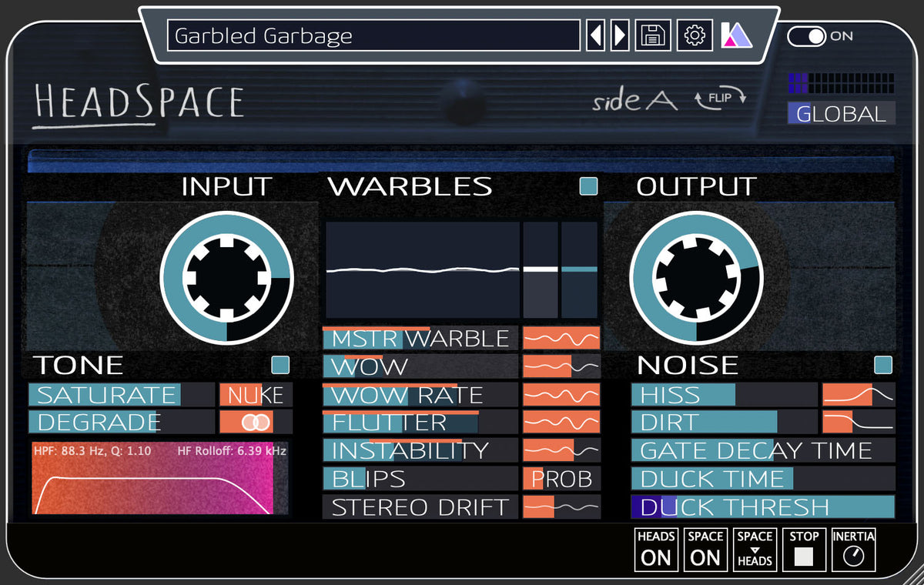The height and width of the screenshot is (585, 924).
Task: Adjust the DUCK THRESH slider
Action: [763, 506]
